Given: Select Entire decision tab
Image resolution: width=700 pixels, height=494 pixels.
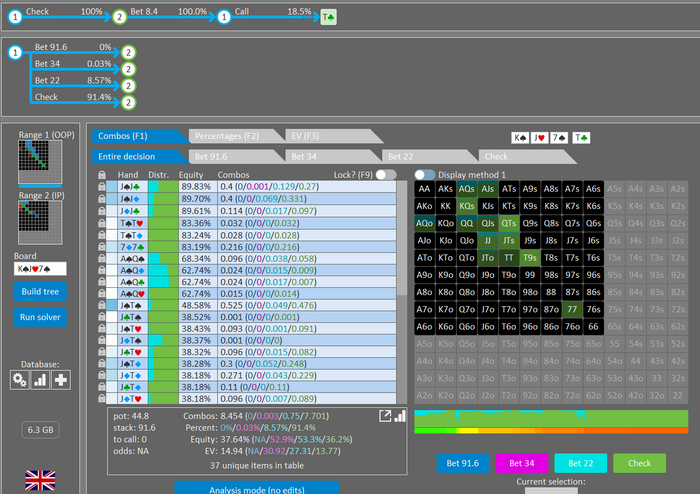Looking at the screenshot, I should pyautogui.click(x=139, y=157).
